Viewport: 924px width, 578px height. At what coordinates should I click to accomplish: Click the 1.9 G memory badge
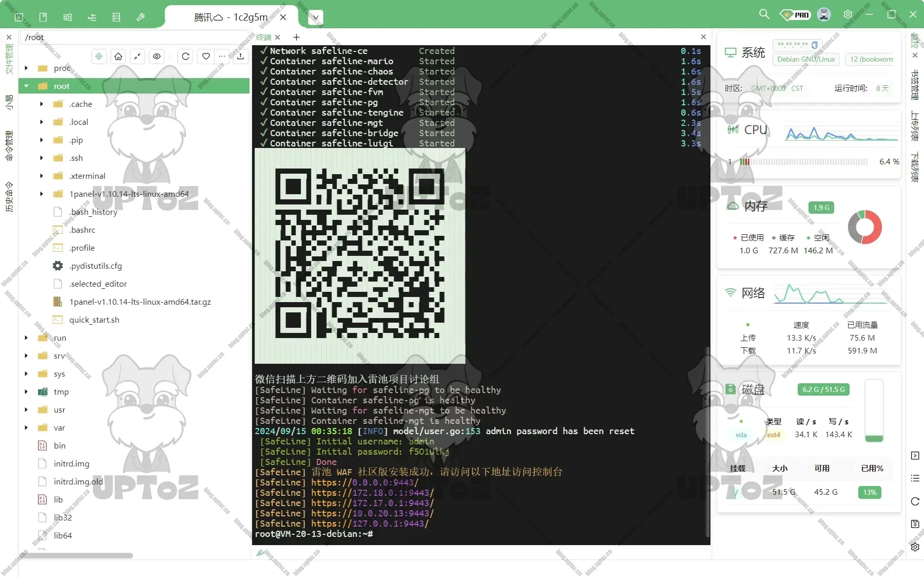821,208
